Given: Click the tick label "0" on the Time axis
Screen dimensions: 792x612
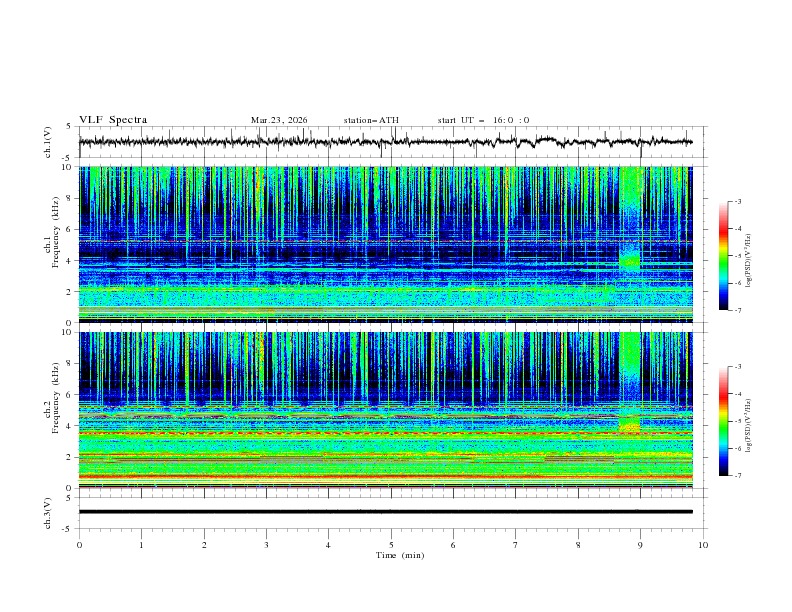Looking at the screenshot, I should (x=79, y=545).
